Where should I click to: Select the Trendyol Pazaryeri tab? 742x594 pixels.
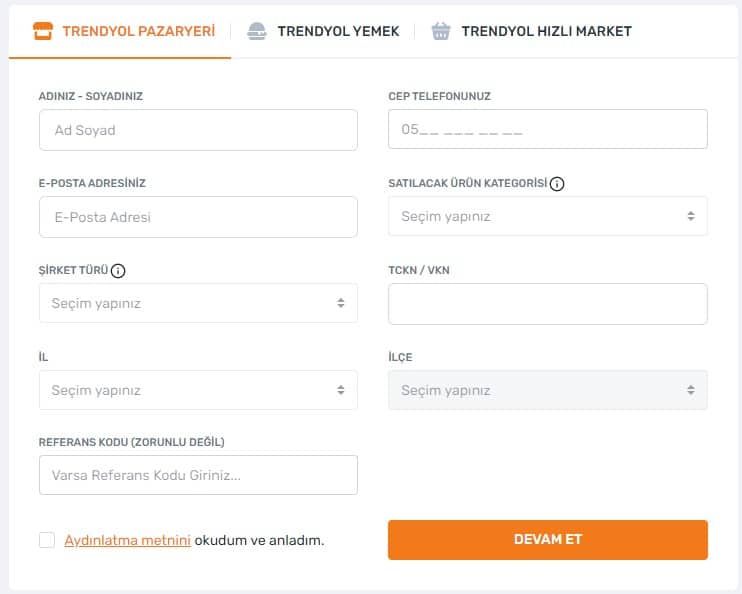coord(138,31)
